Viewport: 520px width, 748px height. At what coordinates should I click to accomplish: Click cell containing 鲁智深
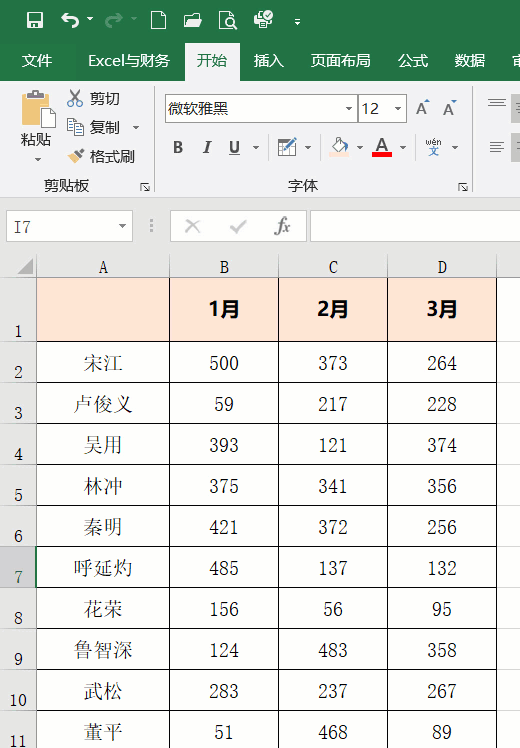coord(103,650)
